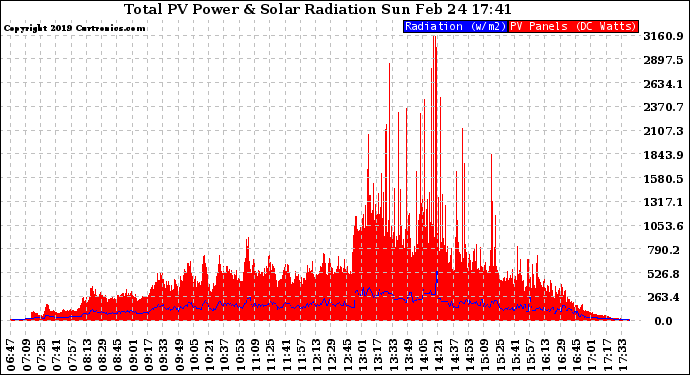Viewport: 690px width, 375px height.
Task: Click the x-axis time label 13:33
Action: click(x=393, y=355)
